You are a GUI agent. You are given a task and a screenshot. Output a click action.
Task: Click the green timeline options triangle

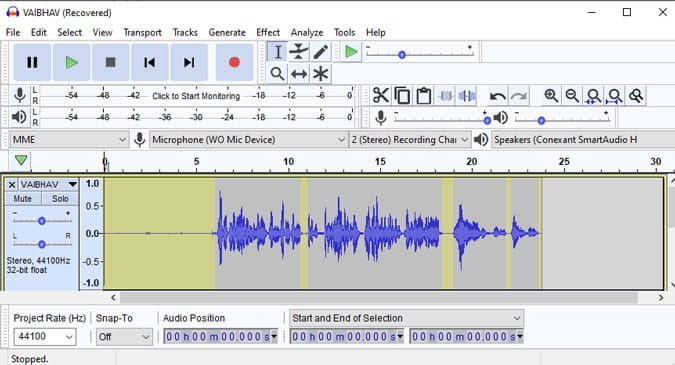[21, 160]
